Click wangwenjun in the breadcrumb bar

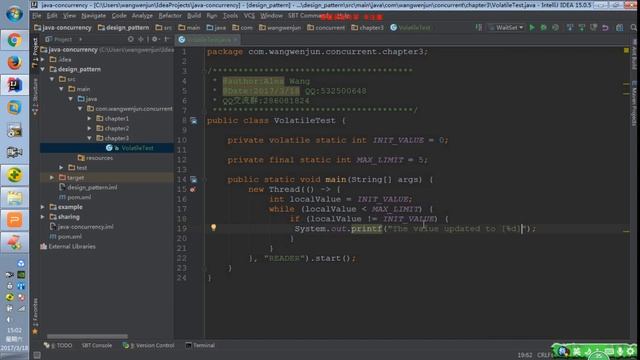click(280, 27)
